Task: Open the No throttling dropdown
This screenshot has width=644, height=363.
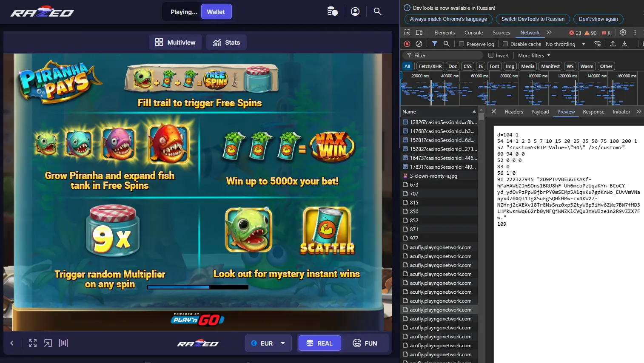Action: click(565, 44)
